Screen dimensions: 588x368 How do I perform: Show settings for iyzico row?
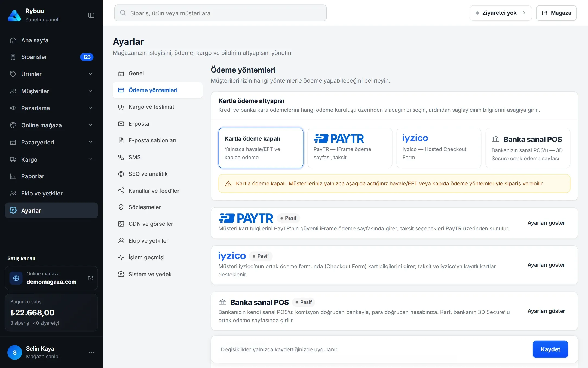coord(546,265)
